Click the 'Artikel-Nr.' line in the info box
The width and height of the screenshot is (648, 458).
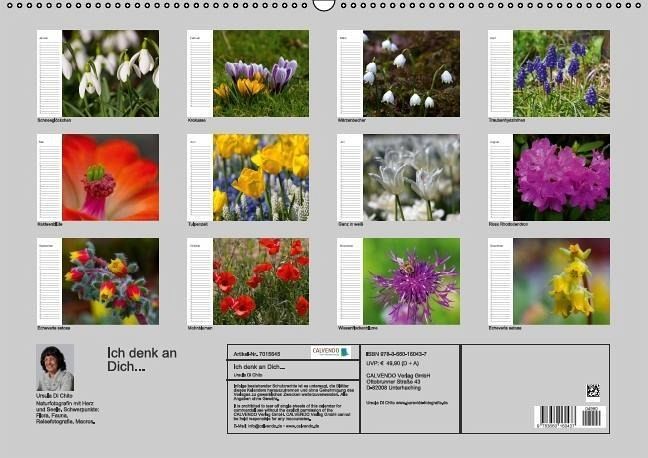pos(257,354)
